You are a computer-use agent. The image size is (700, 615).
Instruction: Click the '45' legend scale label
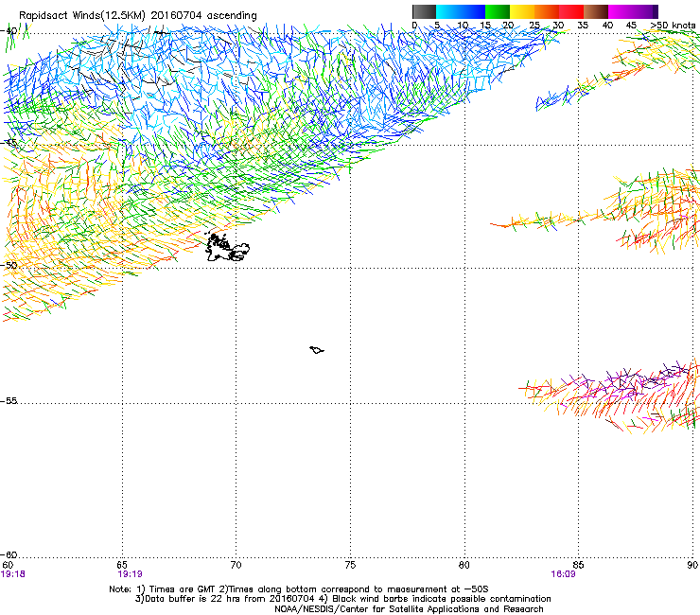pyautogui.click(x=631, y=26)
